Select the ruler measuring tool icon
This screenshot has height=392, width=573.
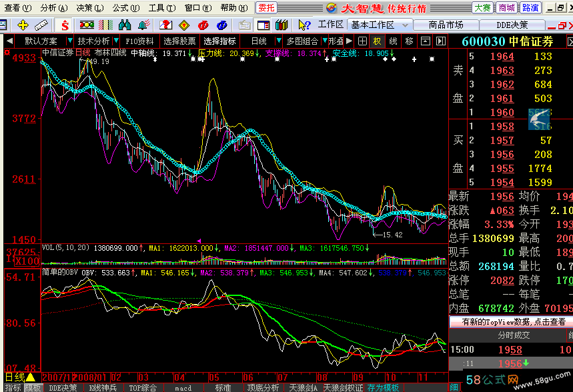(41, 25)
